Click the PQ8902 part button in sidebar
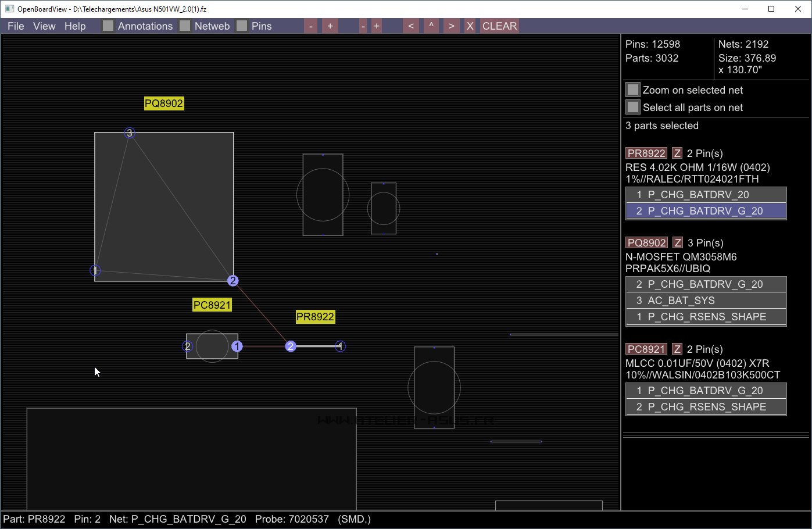The width and height of the screenshot is (812, 529). pyautogui.click(x=646, y=243)
